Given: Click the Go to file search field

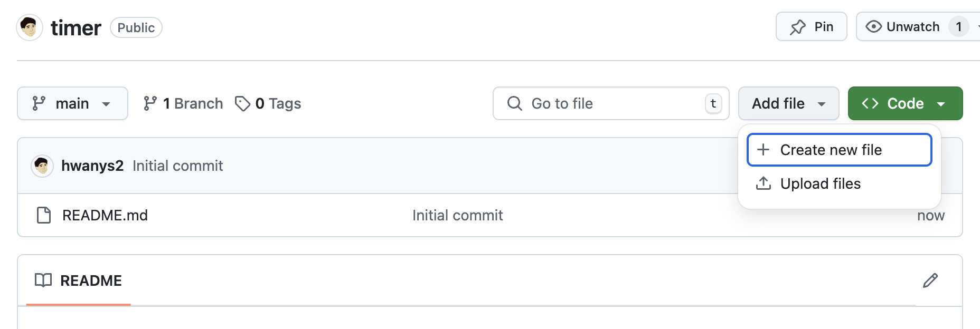Looking at the screenshot, I should tap(611, 103).
